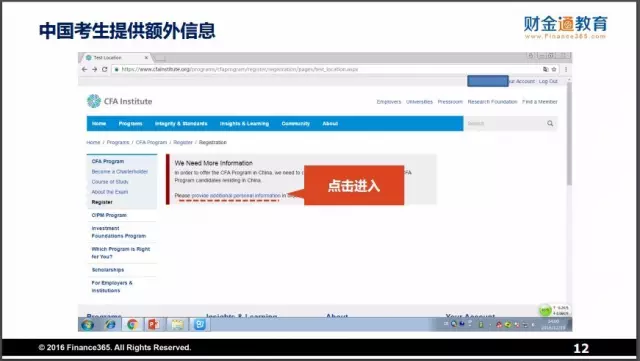Open Integrity & Standards menu item
This screenshot has width=640, height=361.
[181, 123]
